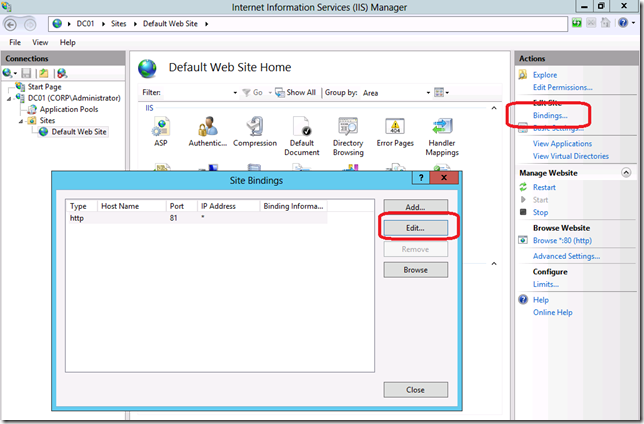Screen dimensions: 644x424
Task: Open the File menu
Action: tap(15, 43)
